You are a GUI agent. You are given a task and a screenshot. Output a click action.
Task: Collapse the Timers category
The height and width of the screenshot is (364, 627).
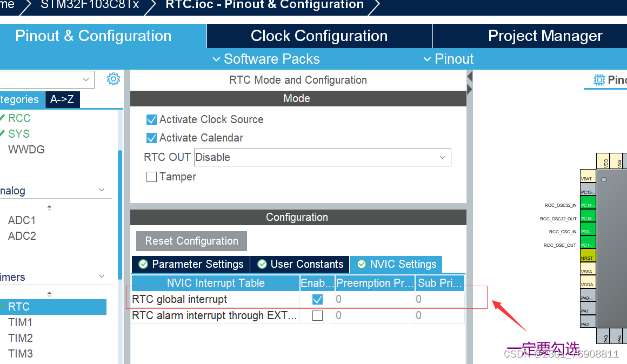tap(102, 277)
